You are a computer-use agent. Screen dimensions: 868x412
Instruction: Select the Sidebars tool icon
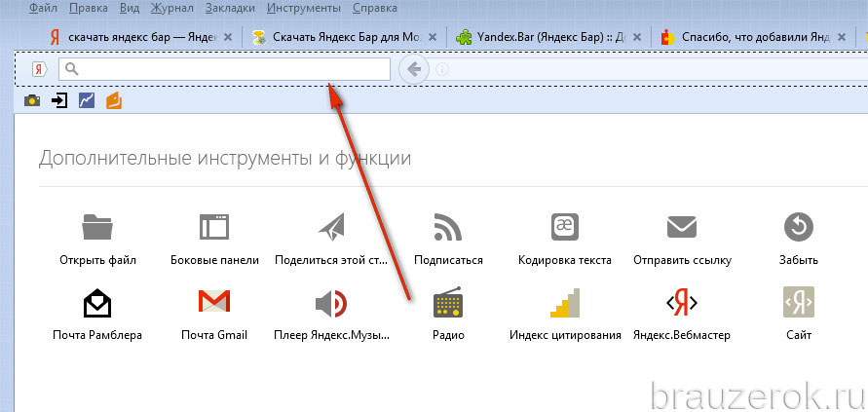(214, 227)
